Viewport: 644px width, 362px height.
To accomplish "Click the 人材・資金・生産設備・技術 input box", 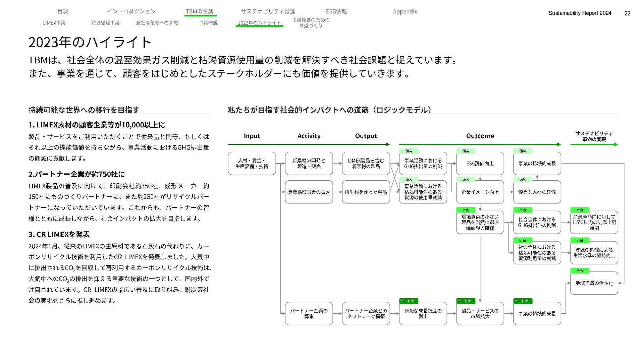I will pyautogui.click(x=252, y=164).
